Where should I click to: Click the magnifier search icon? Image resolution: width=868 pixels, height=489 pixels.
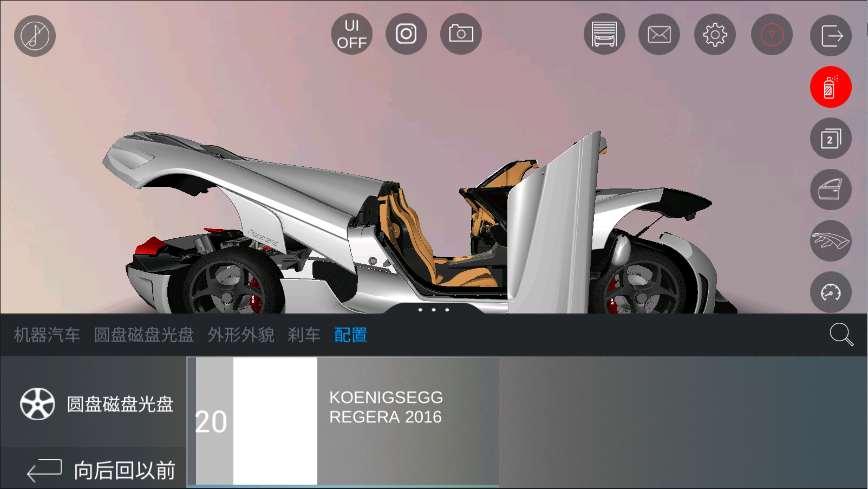841,335
